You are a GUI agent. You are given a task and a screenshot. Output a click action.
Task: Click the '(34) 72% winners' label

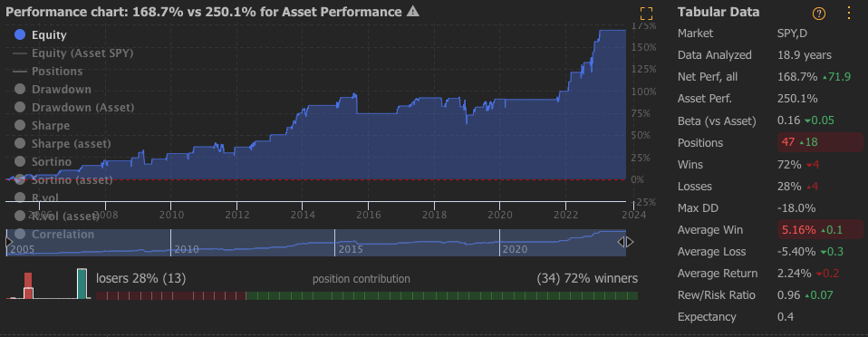[x=587, y=278]
